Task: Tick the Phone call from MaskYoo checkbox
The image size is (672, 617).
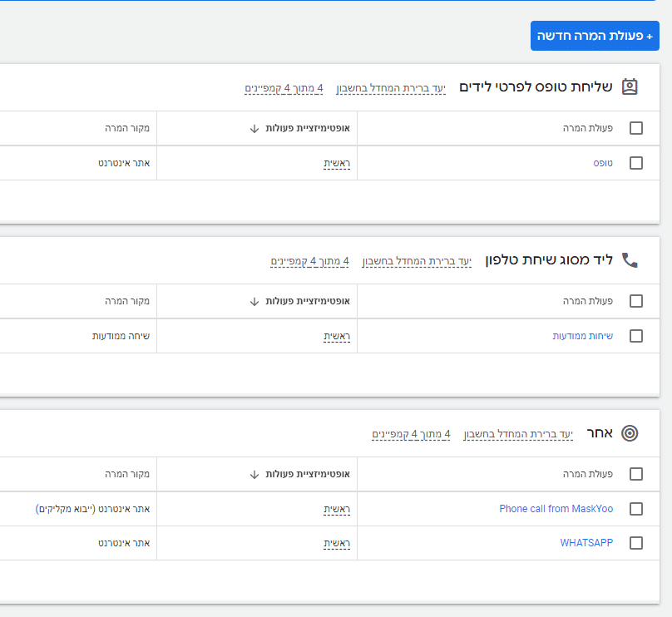Action: pyautogui.click(x=636, y=509)
